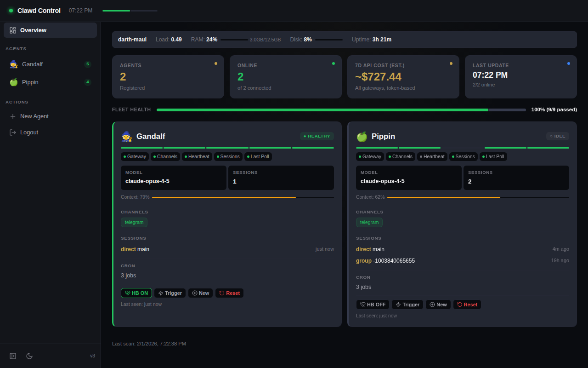Click the Logout icon in sidebar
Image resolution: width=588 pixels, height=368 pixels.
(13, 132)
